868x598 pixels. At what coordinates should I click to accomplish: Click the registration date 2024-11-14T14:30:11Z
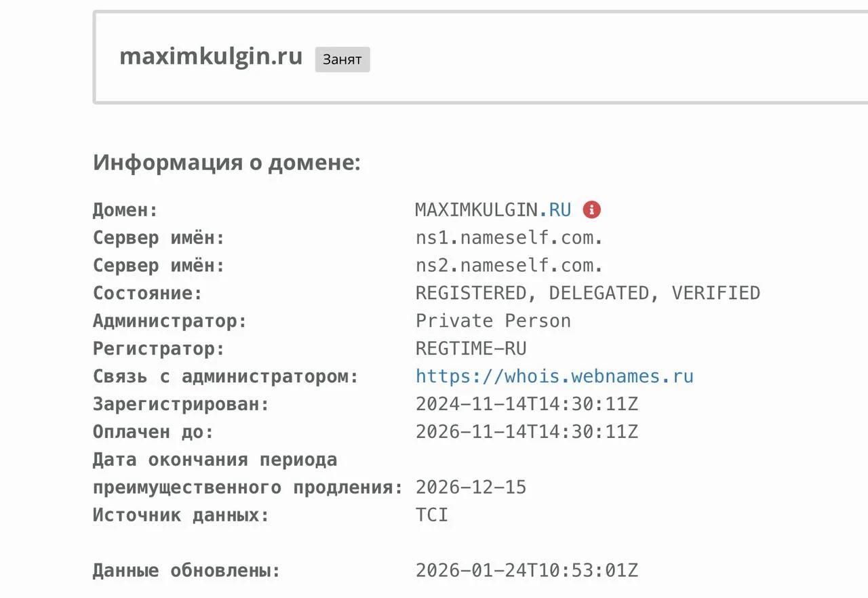(527, 404)
